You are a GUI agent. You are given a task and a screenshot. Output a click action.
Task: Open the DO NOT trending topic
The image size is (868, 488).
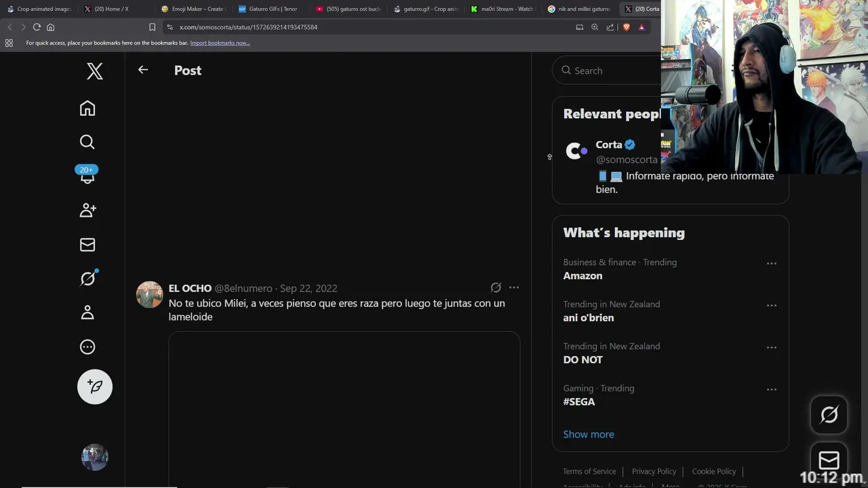coord(583,360)
